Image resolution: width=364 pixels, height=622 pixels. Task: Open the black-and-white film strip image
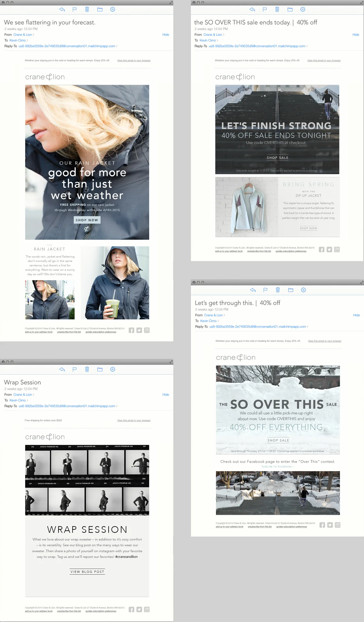pyautogui.click(x=87, y=480)
